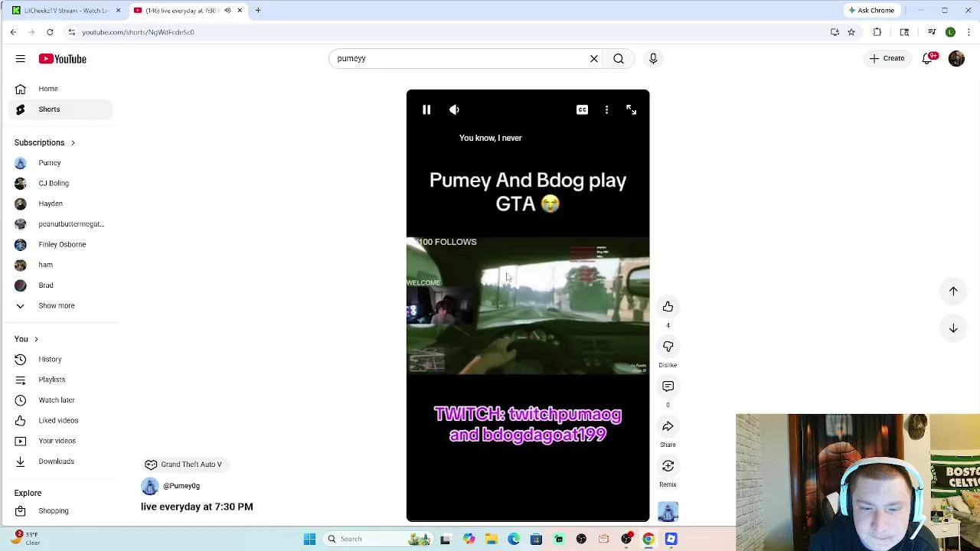Viewport: 980px width, 551px height.
Task: Reload the page
Action: pos(50,32)
